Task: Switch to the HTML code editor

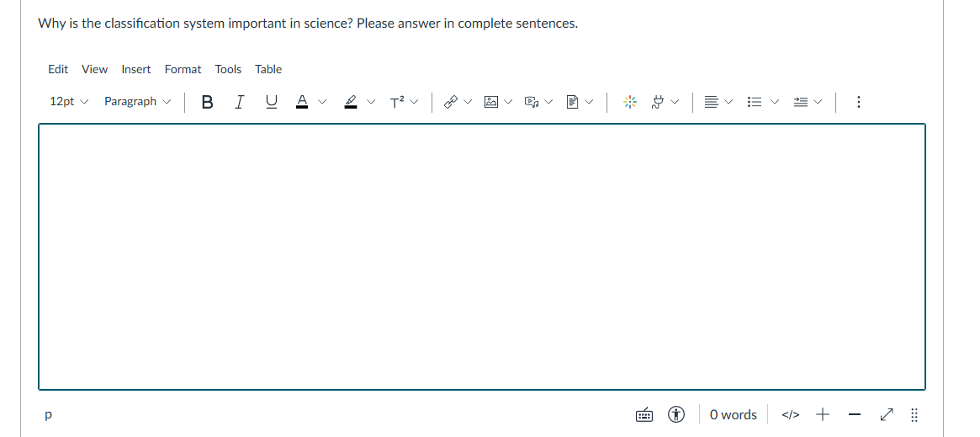Action: (789, 415)
